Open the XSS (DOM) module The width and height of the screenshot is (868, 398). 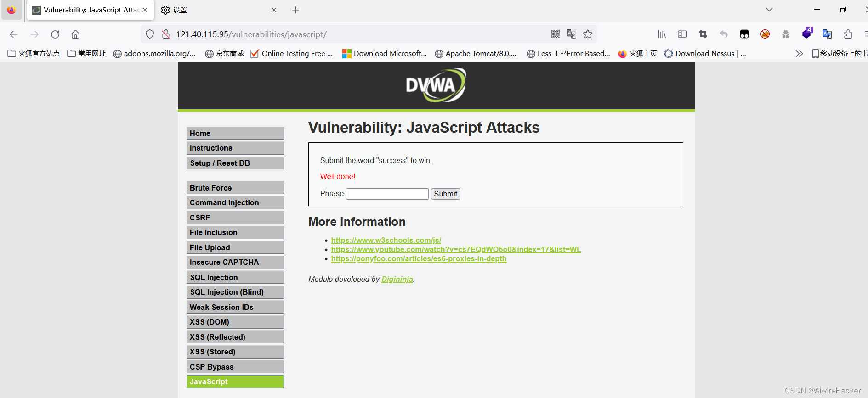(x=235, y=322)
